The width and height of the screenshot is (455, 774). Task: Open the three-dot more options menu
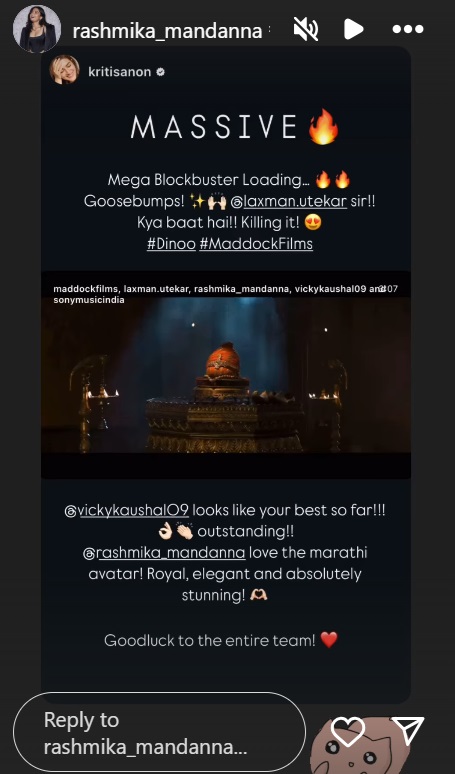(408, 30)
